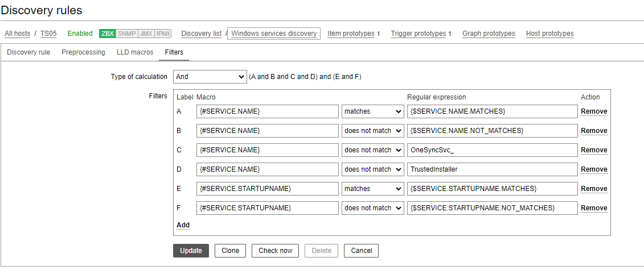Viewport: 644px width, 274px height.
Task: Remove filter F
Action: click(594, 208)
